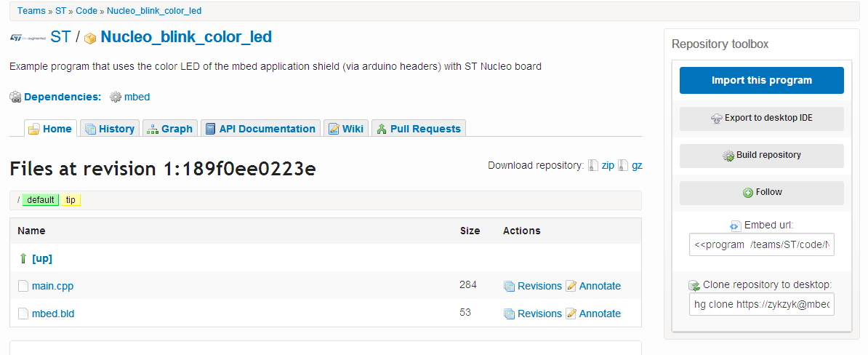Viewport: 868px width, 355px height.
Task: Open the Graph tab
Action: [x=169, y=129]
